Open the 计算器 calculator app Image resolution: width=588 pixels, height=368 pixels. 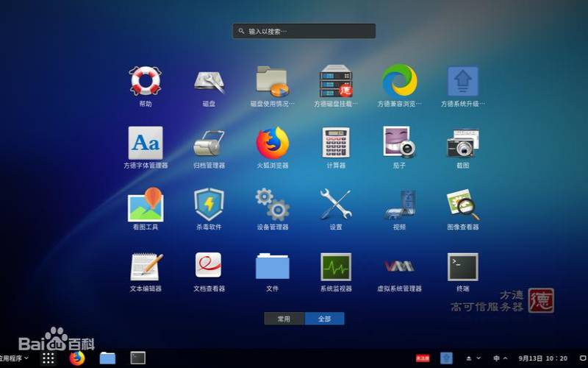(x=336, y=143)
